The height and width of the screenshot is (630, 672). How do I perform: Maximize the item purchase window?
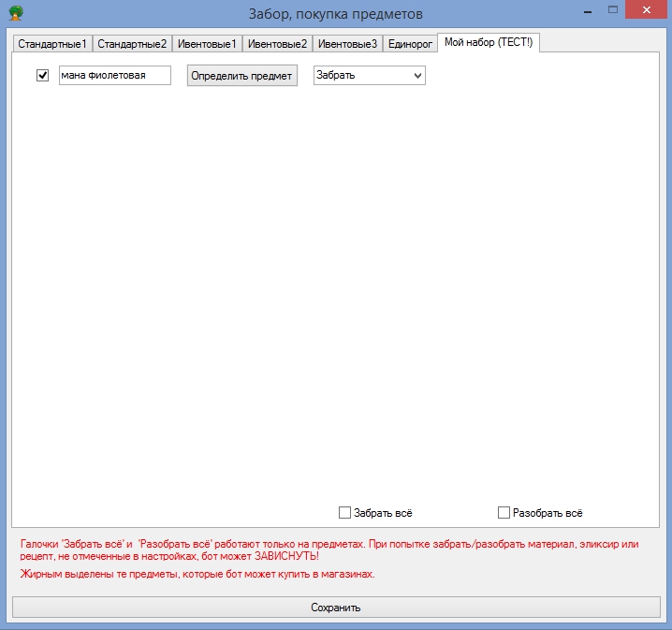point(611,10)
